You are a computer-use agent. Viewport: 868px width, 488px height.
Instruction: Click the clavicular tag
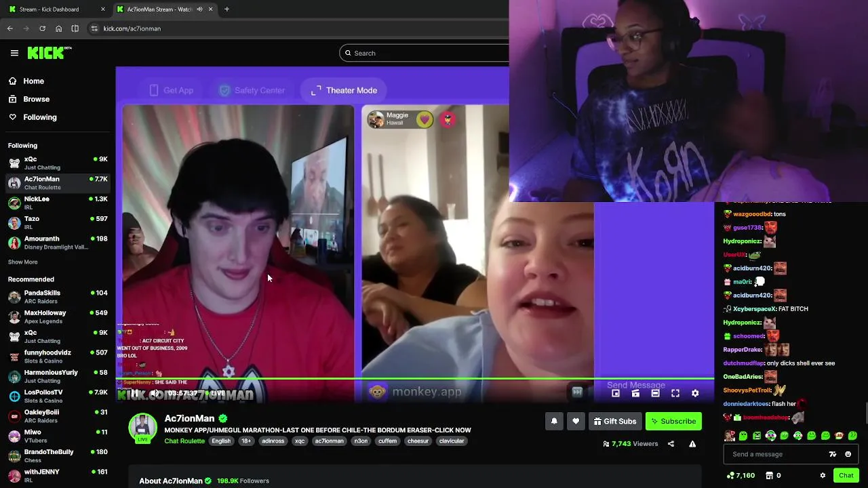click(x=452, y=441)
